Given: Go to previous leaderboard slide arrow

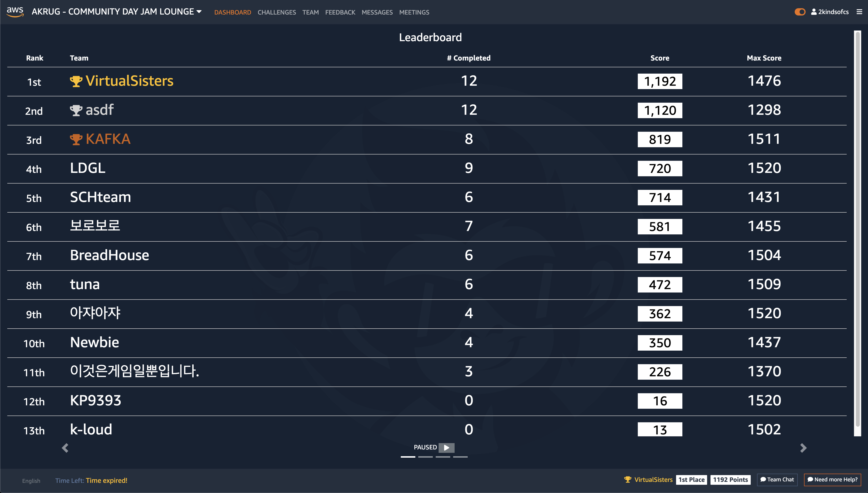Looking at the screenshot, I should (65, 448).
